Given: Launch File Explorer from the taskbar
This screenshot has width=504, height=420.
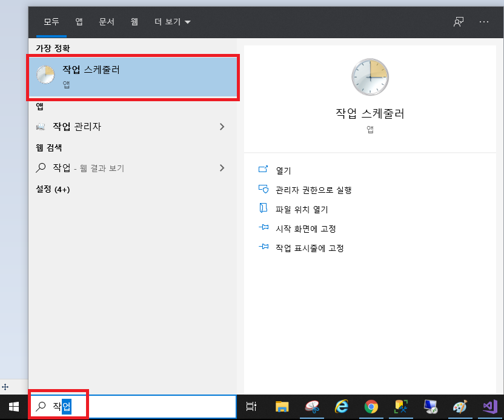Looking at the screenshot, I should click(282, 407).
